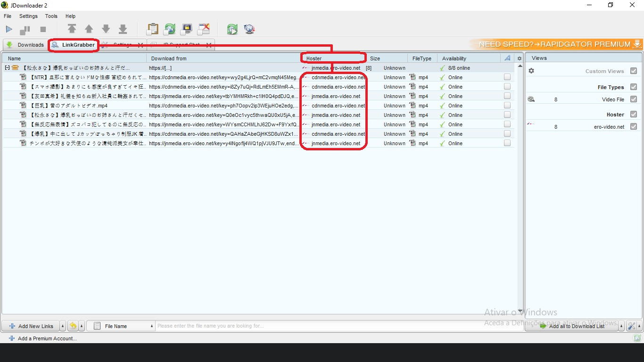The width and height of the screenshot is (644, 362).
Task: Open the Add all to Download List arrow
Action: (x=621, y=326)
